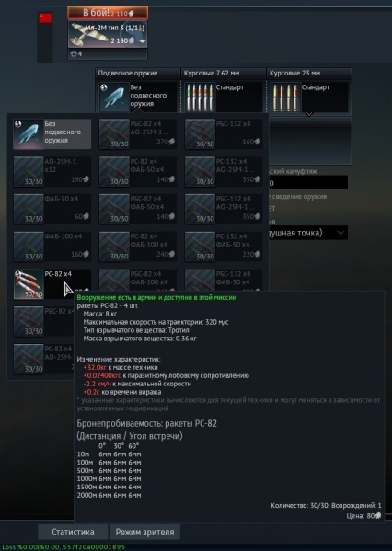This screenshot has height=551, width=392.
Task: Click the 7.62 mm ammo belt icon
Action: [x=200, y=97]
